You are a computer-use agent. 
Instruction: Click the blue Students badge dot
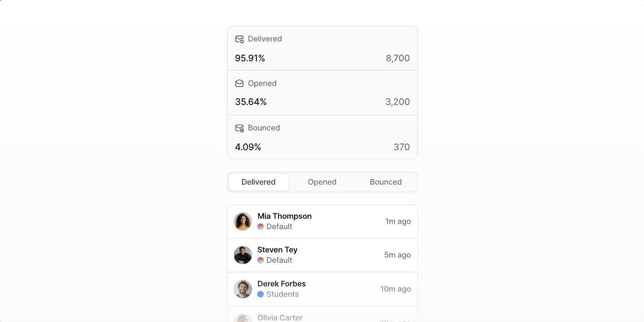(x=260, y=294)
